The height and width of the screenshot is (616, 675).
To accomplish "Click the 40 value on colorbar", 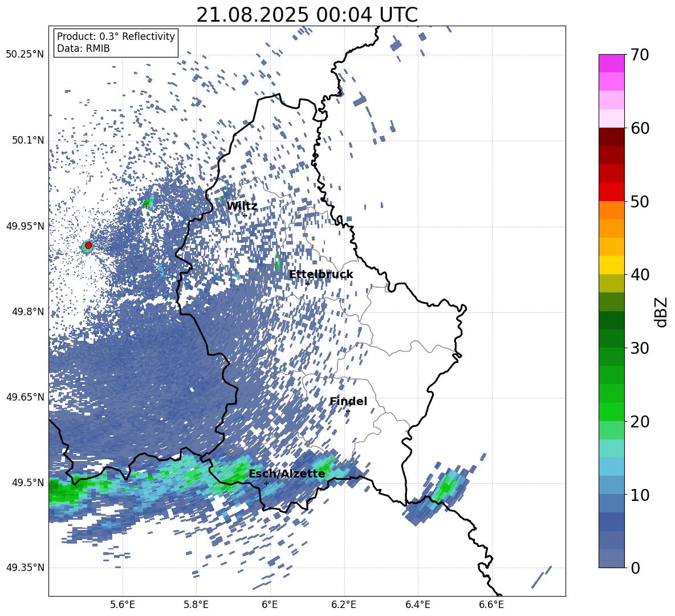I will [640, 275].
